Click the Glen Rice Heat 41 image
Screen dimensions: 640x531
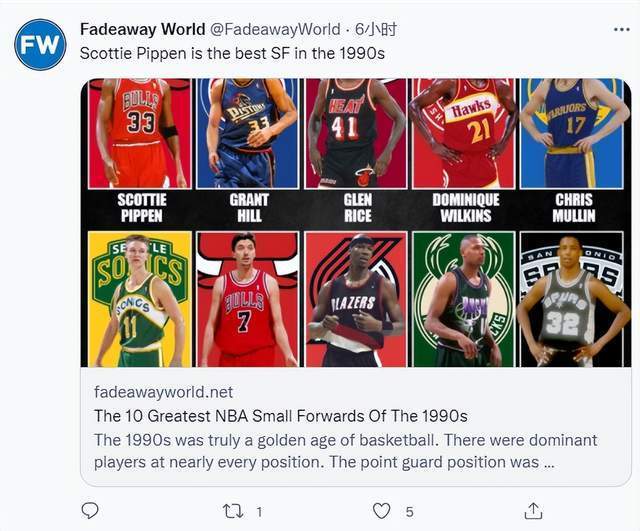pyautogui.click(x=356, y=133)
